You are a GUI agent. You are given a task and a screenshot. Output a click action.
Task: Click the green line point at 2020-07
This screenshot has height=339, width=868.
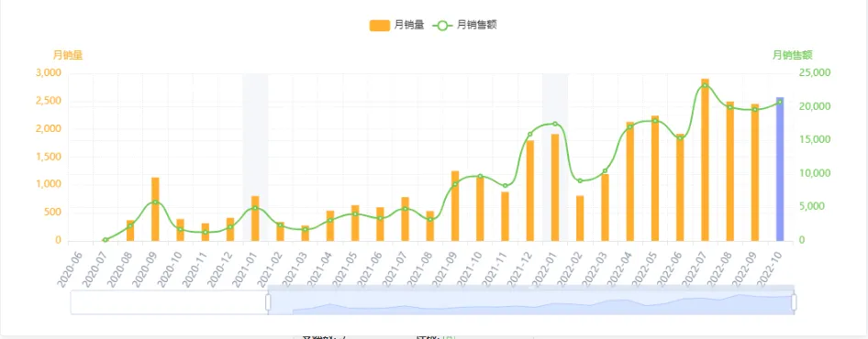point(106,240)
